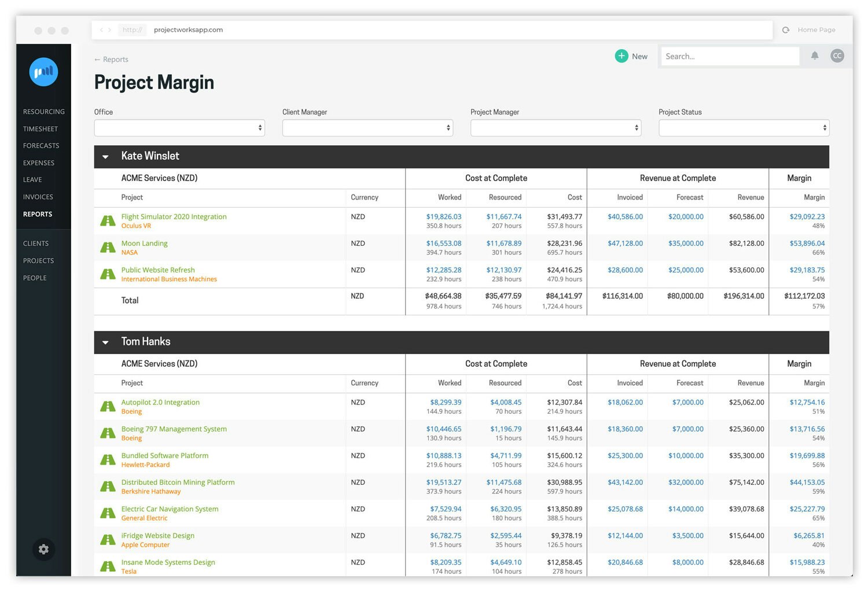Image resolution: width=868 pixels, height=593 pixels.
Task: Click road icon for Distributed Bitcoin Mining Platform
Action: pyautogui.click(x=108, y=487)
